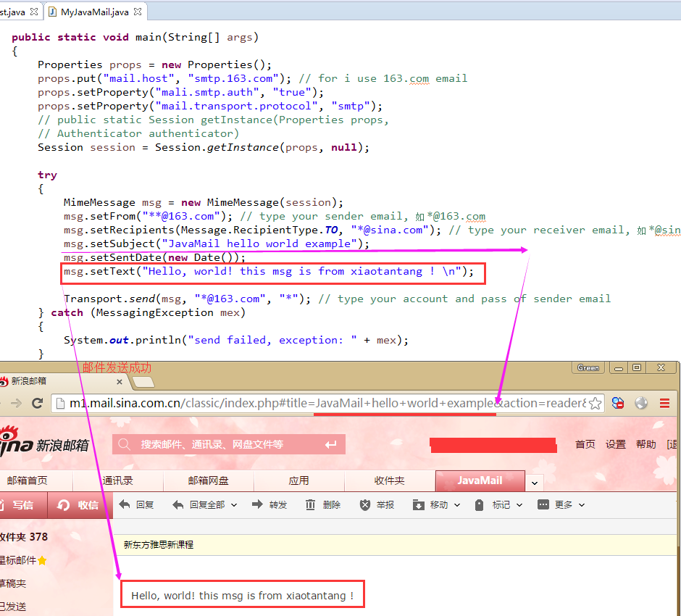Click 回复全部 reply all
Viewport: 681px width, 616px height.
point(199,505)
